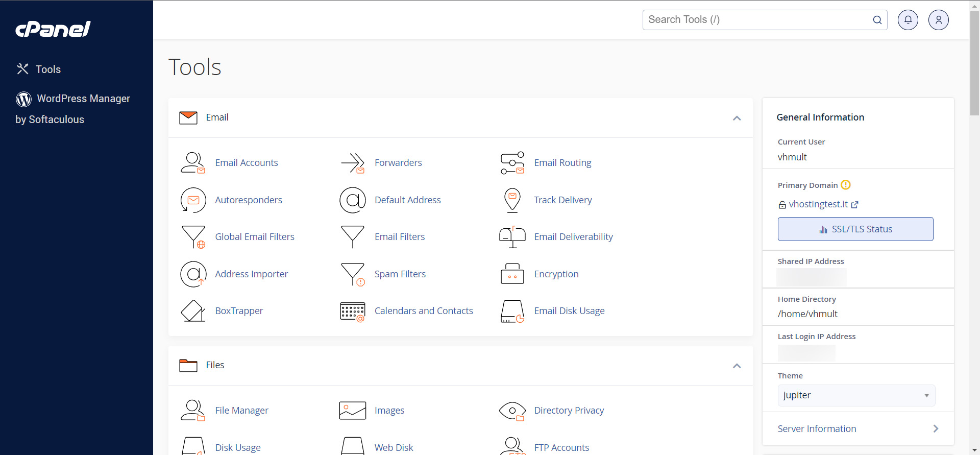The height and width of the screenshot is (455, 980).
Task: Open the Global Email Filters funnel icon
Action: click(x=193, y=237)
